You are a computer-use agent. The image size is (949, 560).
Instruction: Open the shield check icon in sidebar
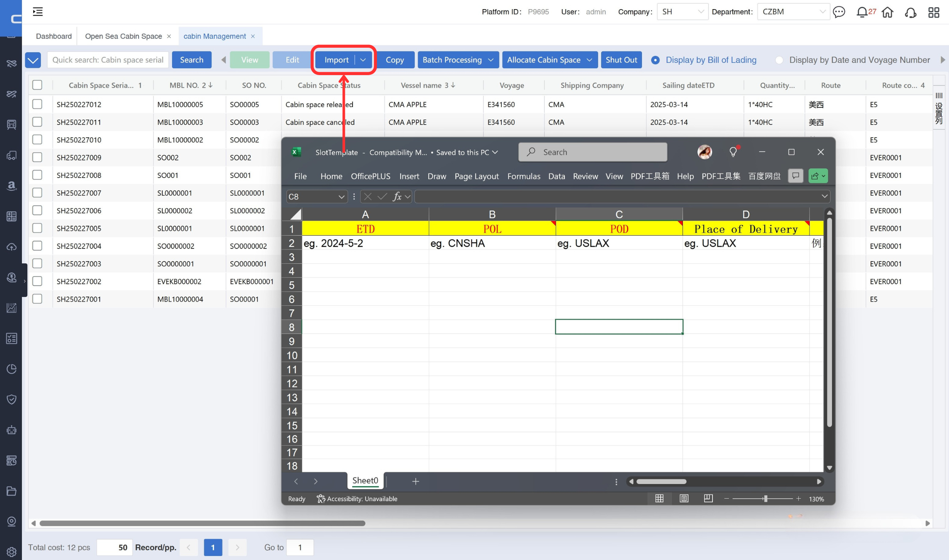[x=12, y=399]
